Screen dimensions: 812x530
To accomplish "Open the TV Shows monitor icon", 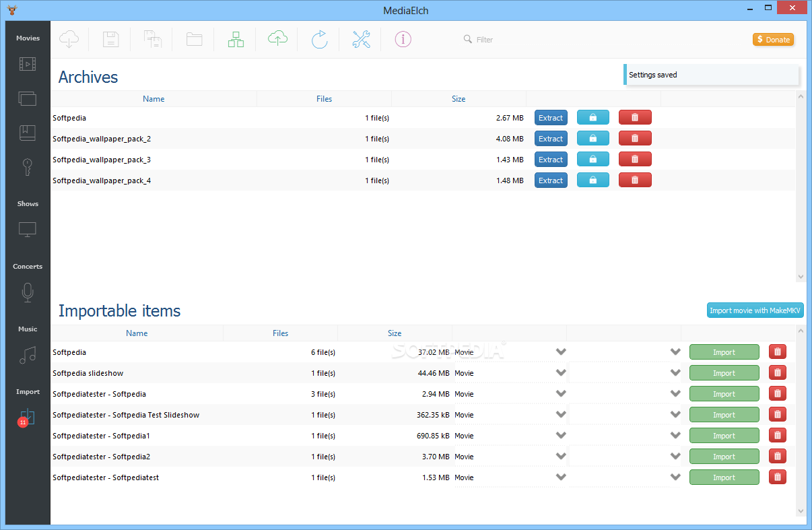I will pos(28,230).
